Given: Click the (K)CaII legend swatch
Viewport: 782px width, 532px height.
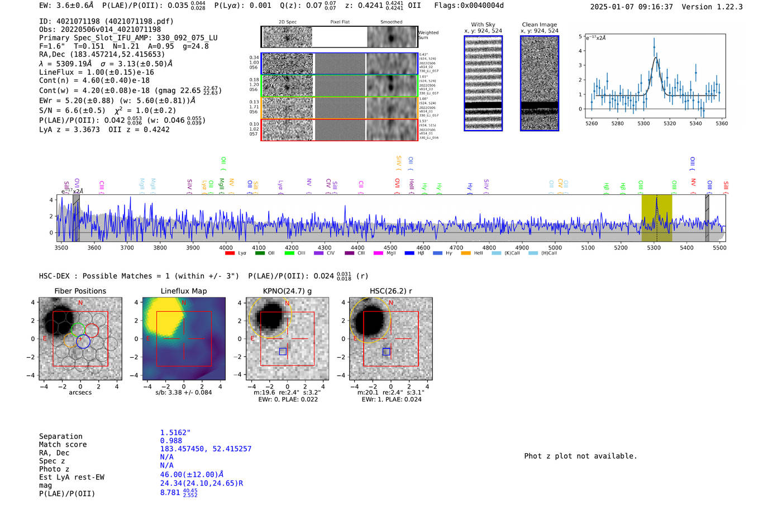Looking at the screenshot, I should 497,253.
